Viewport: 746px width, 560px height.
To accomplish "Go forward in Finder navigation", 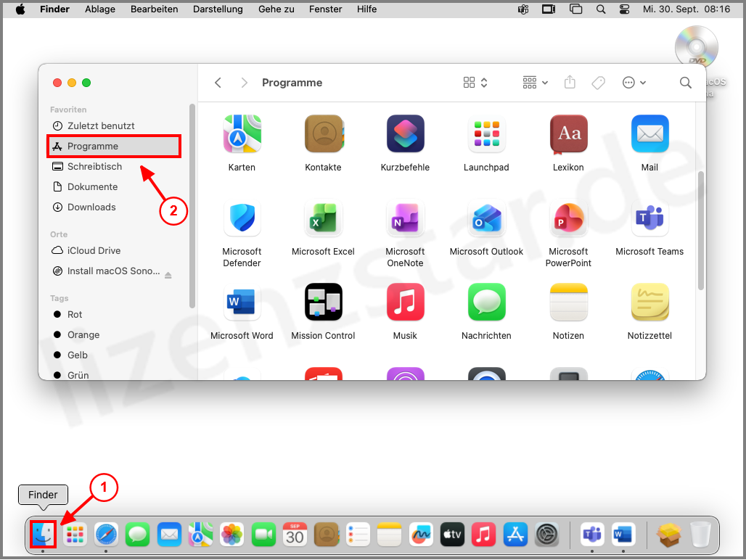I will tap(244, 83).
